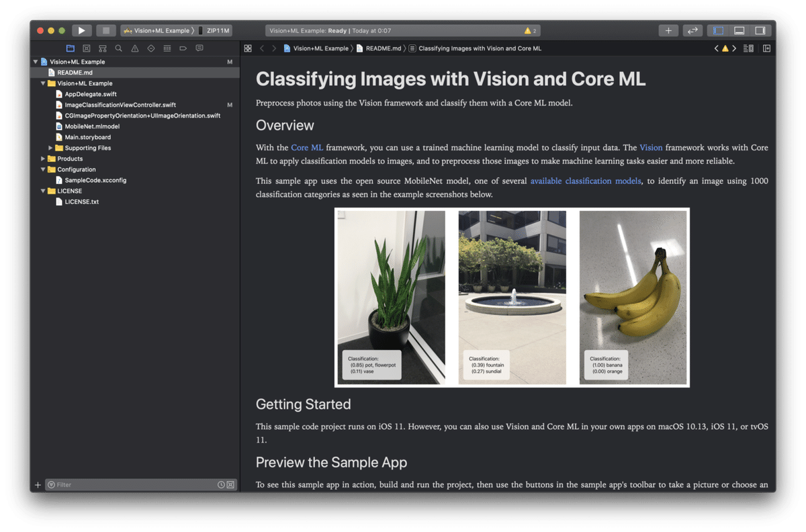Click the fountain classification screenshot
The image size is (806, 532).
click(x=512, y=298)
